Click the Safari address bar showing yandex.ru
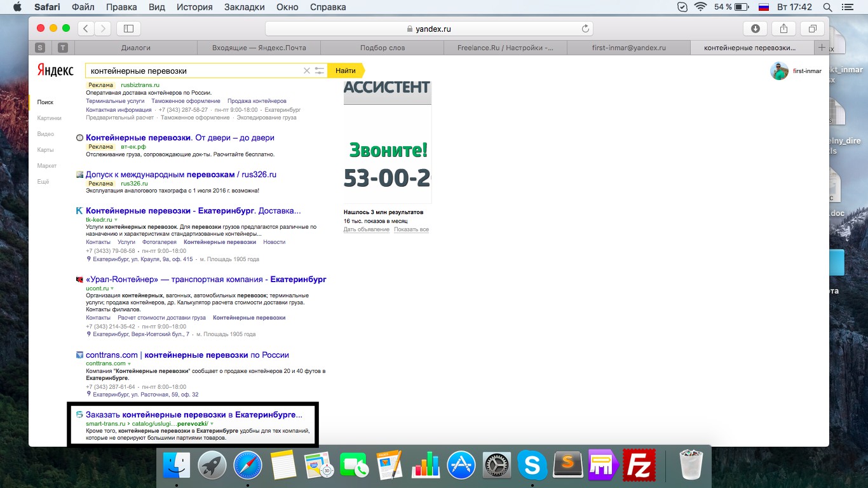This screenshot has width=868, height=488. pos(429,29)
